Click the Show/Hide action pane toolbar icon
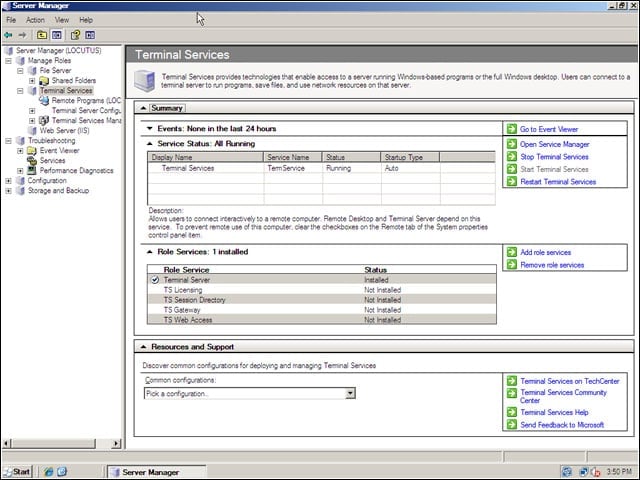Screen dimensions: 640x480 [90, 35]
